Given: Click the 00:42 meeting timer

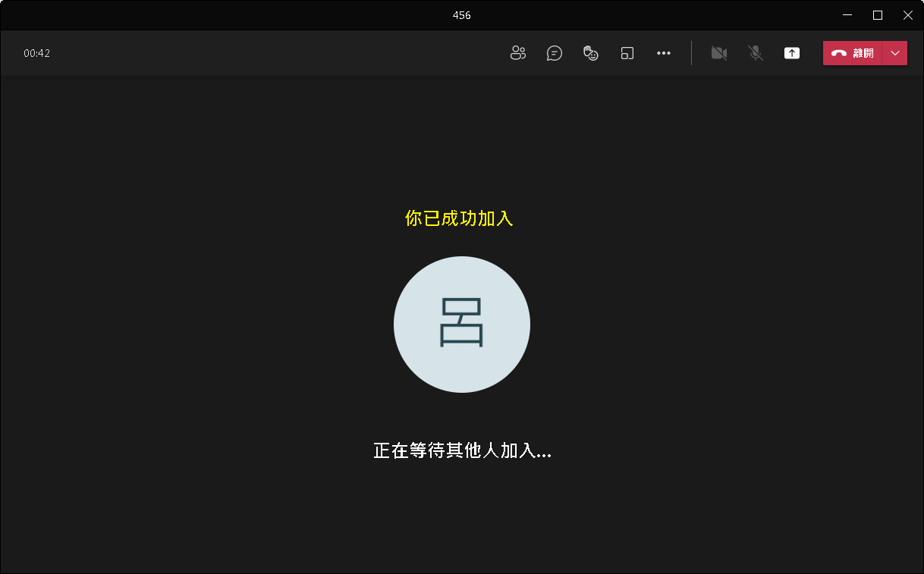Looking at the screenshot, I should [x=36, y=53].
